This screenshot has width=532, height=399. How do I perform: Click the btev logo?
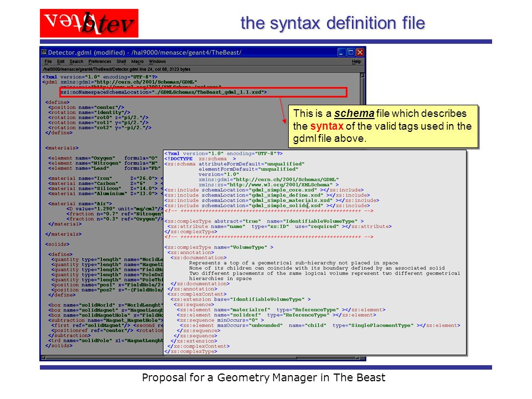click(89, 23)
